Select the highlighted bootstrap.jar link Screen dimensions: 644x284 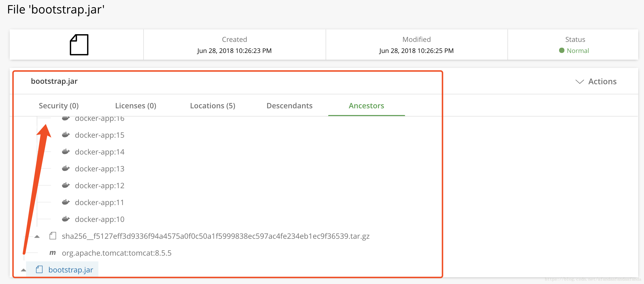[71, 270]
